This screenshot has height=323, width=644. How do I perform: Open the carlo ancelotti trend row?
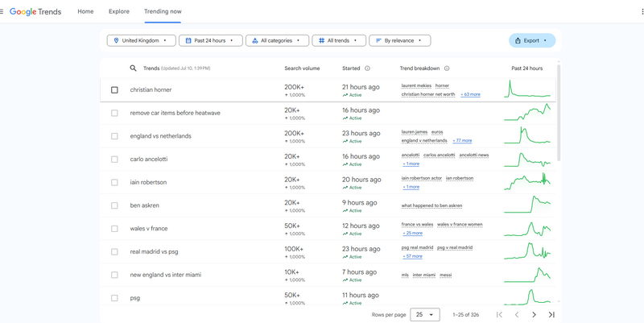click(x=149, y=159)
